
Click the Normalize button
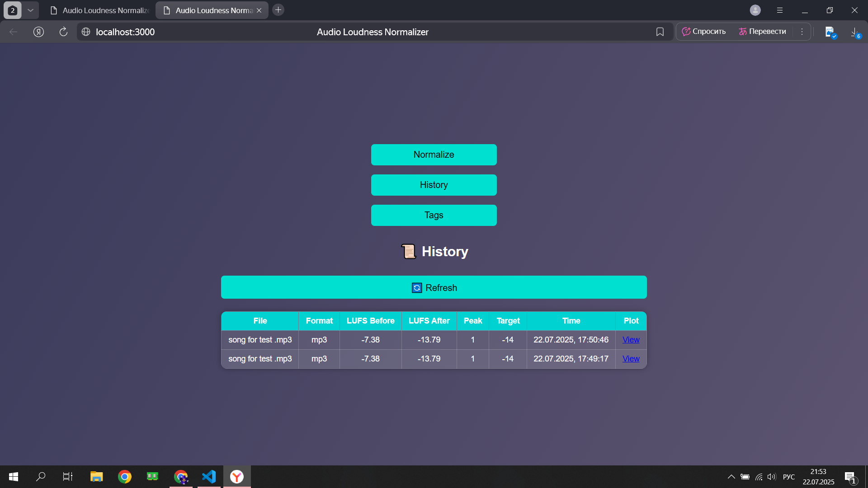point(434,155)
